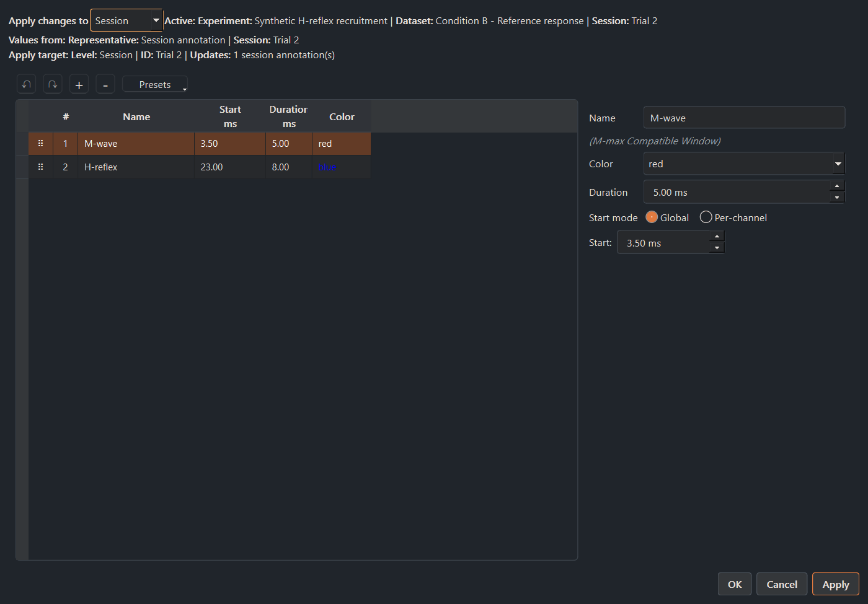Open the Presets dropdown menu
Viewport: 868px width, 604px height.
[x=155, y=84]
